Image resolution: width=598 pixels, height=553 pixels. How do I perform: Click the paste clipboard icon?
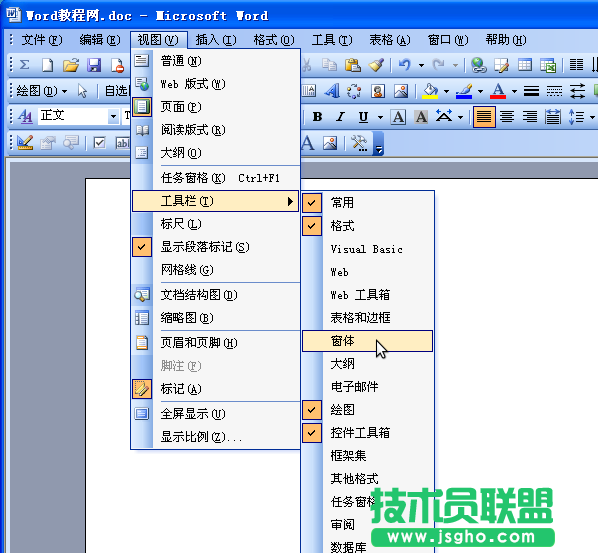pos(353,65)
